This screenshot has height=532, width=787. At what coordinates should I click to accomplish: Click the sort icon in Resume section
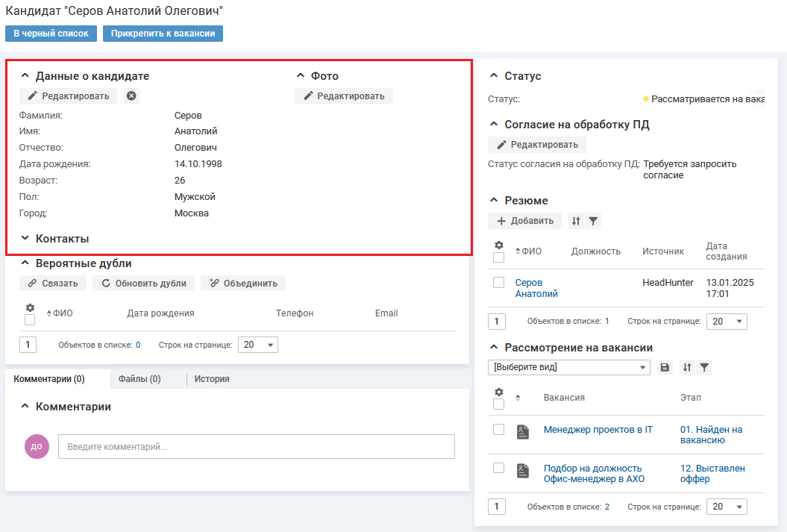coord(576,221)
